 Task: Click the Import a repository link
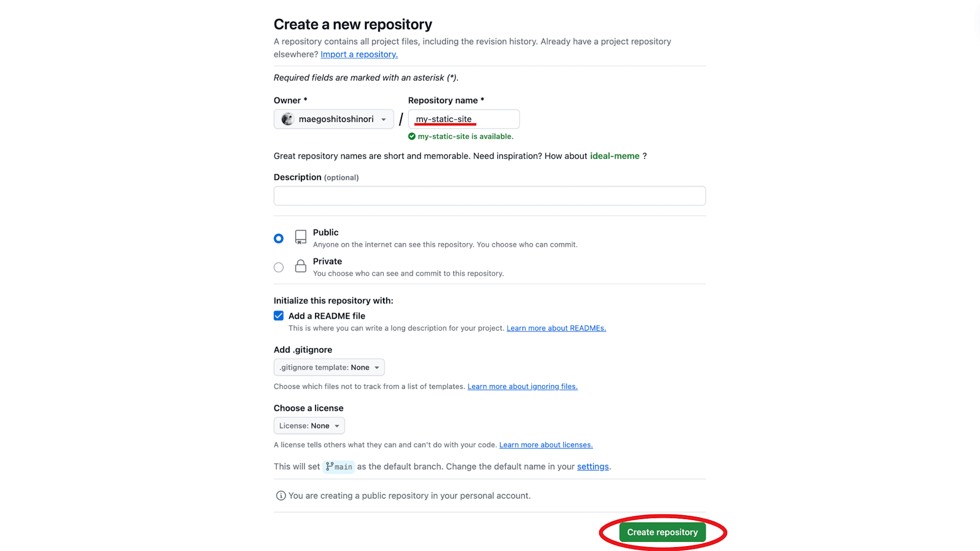pos(359,54)
